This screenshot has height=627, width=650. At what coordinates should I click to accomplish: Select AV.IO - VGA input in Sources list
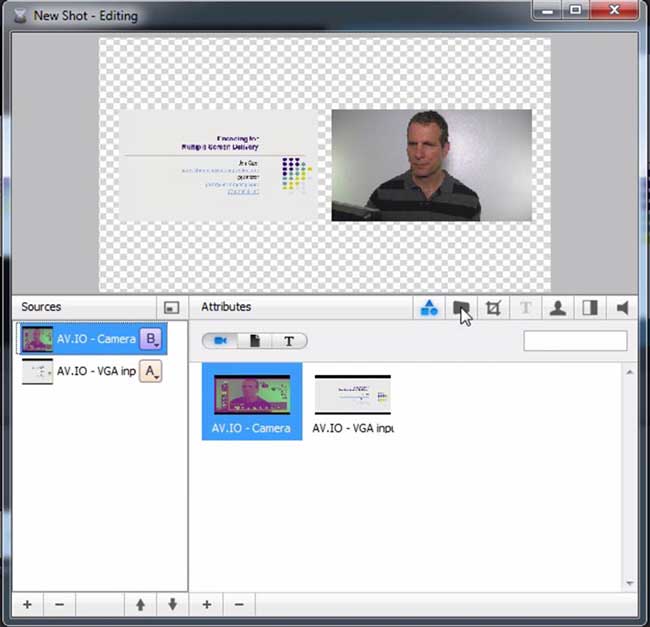click(95, 372)
